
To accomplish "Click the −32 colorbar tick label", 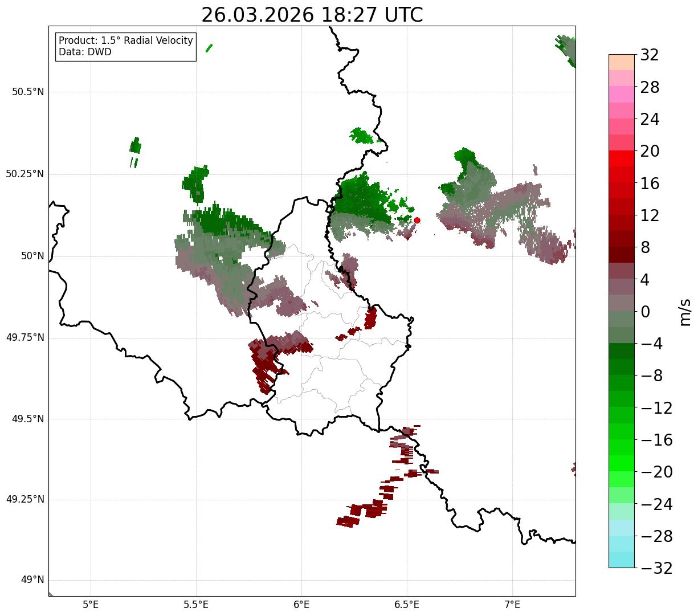I will pyautogui.click(x=656, y=568).
